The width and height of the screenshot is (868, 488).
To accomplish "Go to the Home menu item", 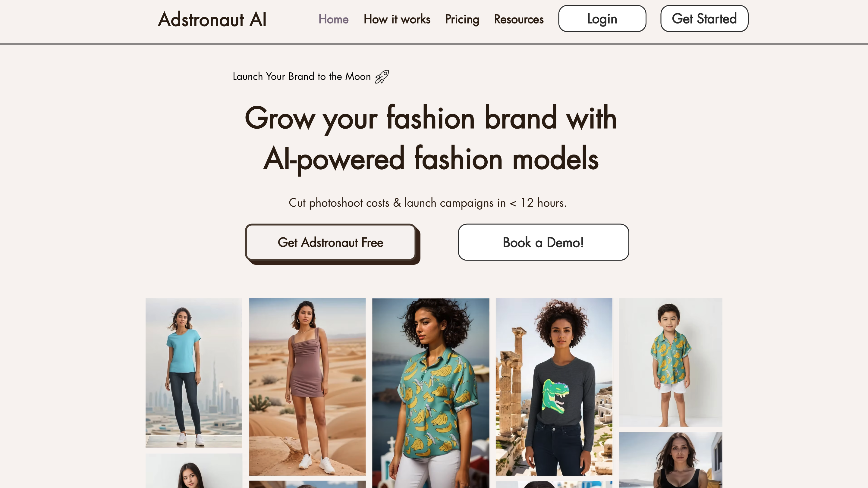I will click(x=333, y=19).
